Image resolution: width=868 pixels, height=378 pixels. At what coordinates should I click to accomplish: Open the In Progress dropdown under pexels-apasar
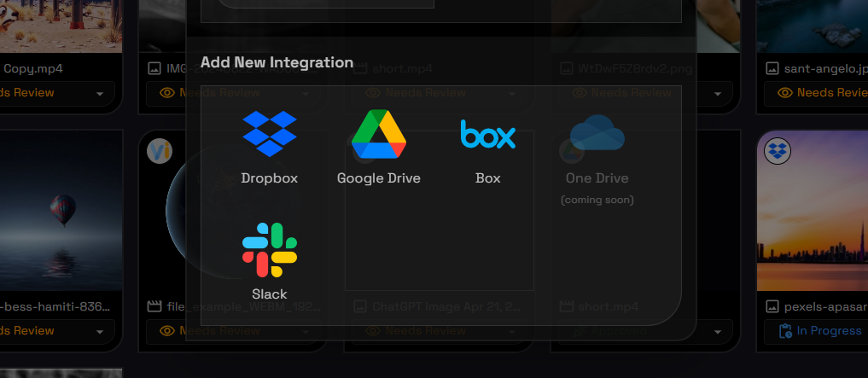coord(816,331)
